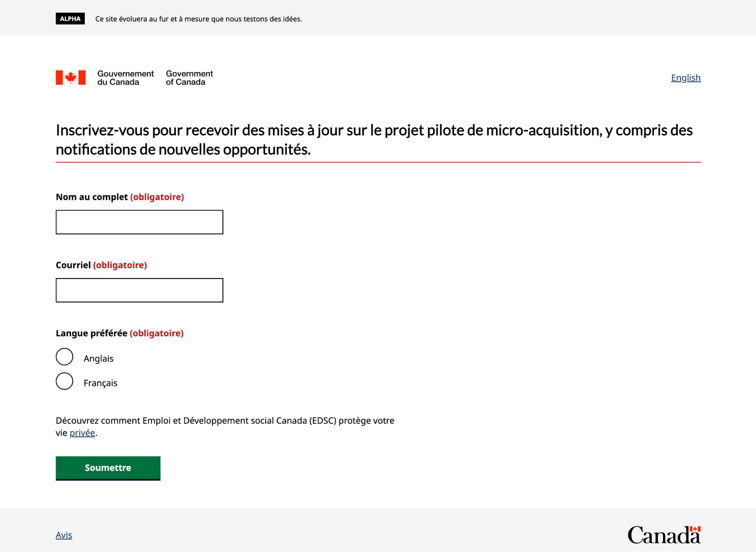Click the Government of Canada flag logo
The width and height of the screenshot is (756, 552).
(70, 77)
